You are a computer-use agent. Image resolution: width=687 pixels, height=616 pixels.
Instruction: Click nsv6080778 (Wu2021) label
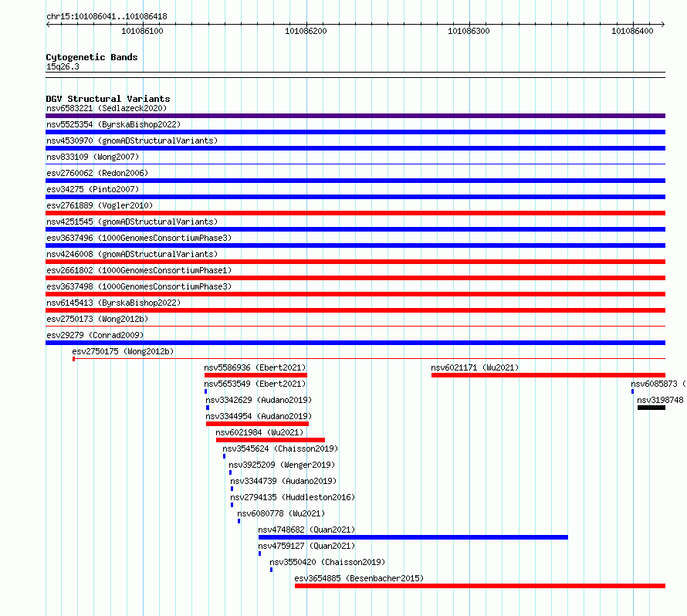281,513
